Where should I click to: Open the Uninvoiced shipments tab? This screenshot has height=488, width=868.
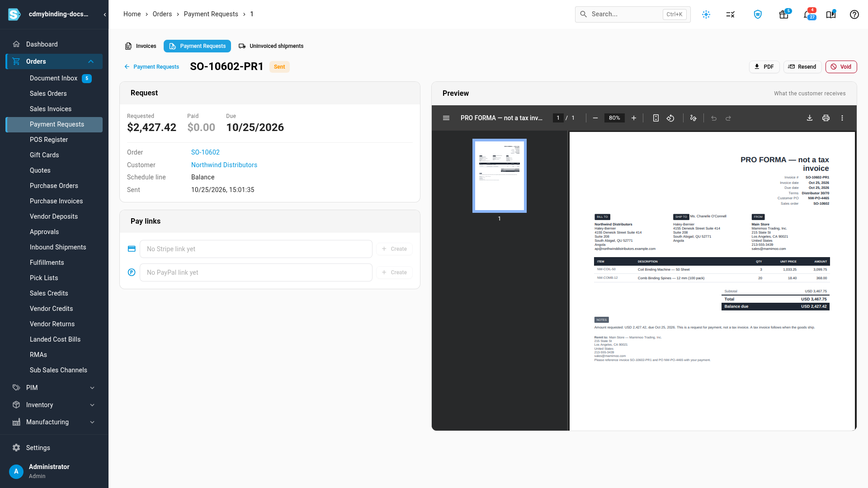pyautogui.click(x=271, y=46)
